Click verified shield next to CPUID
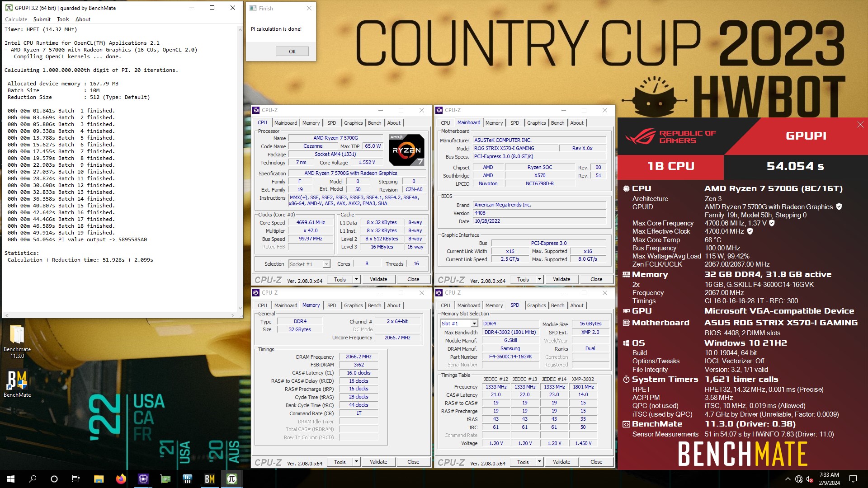The image size is (868, 488). click(839, 206)
